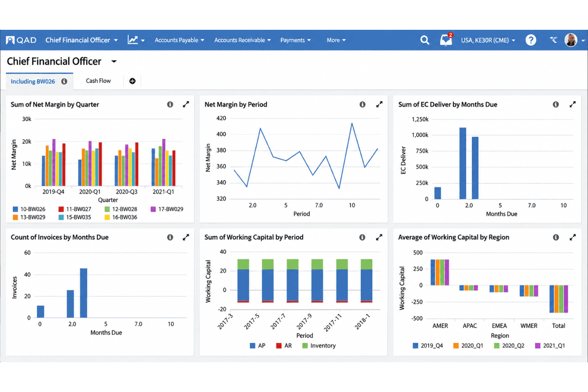Viewport: 588px width, 392px height.
Task: Expand Sum of Net Margin by Quarter chart
Action: [x=186, y=104]
